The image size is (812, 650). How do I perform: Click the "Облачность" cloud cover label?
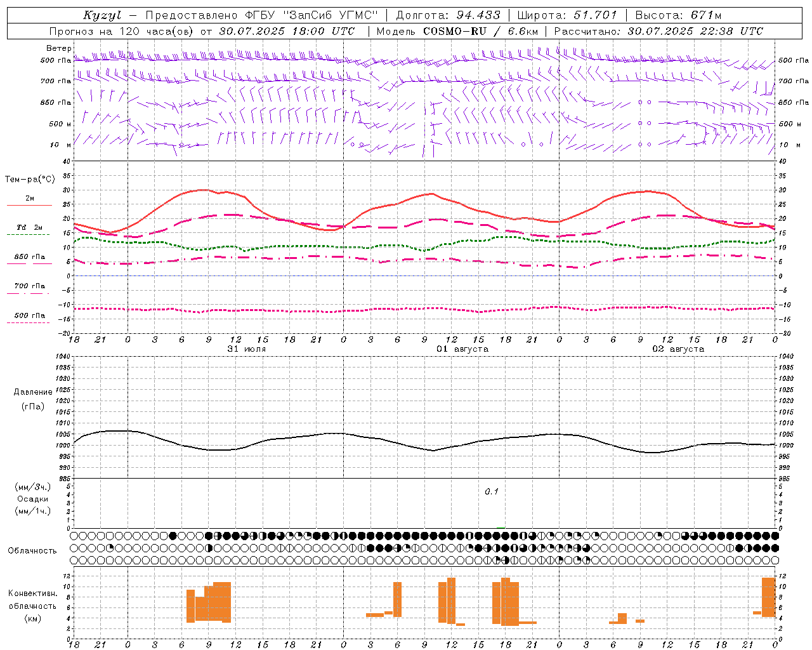[x=32, y=551]
